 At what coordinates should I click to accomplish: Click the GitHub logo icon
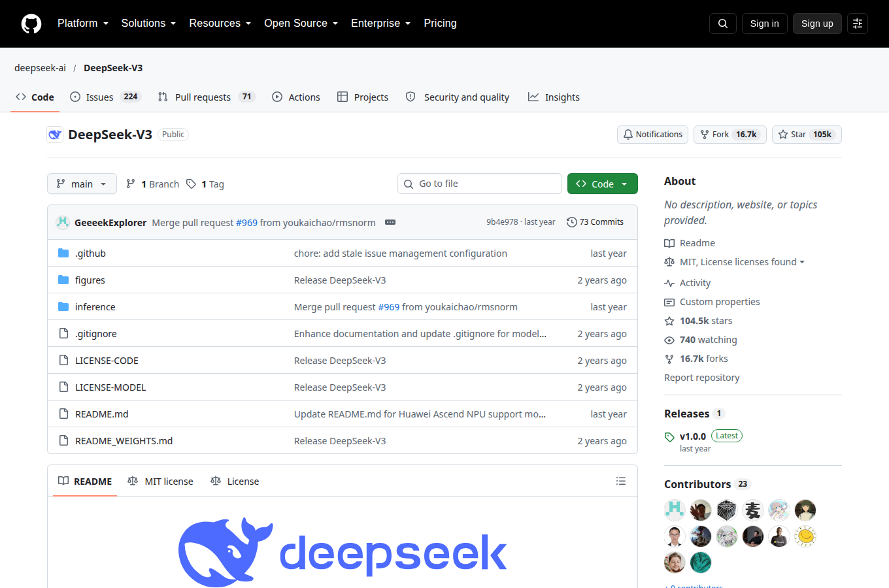pos(31,24)
